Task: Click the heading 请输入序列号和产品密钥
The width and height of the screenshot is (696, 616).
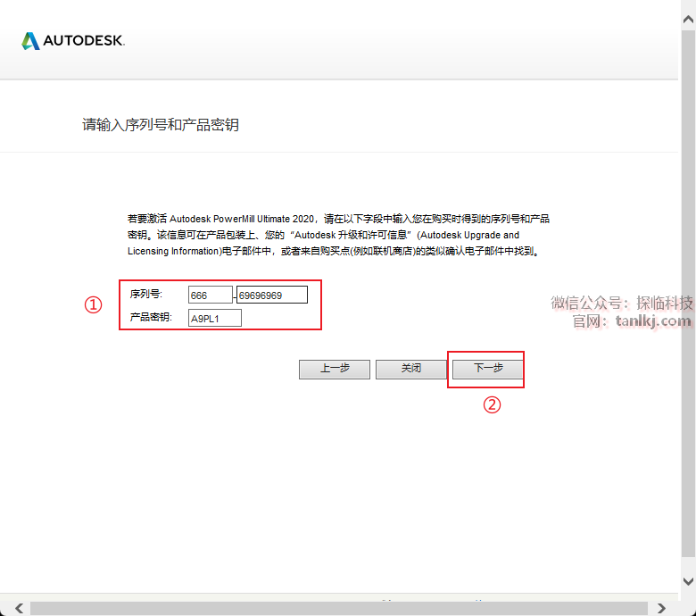Action: click(161, 125)
